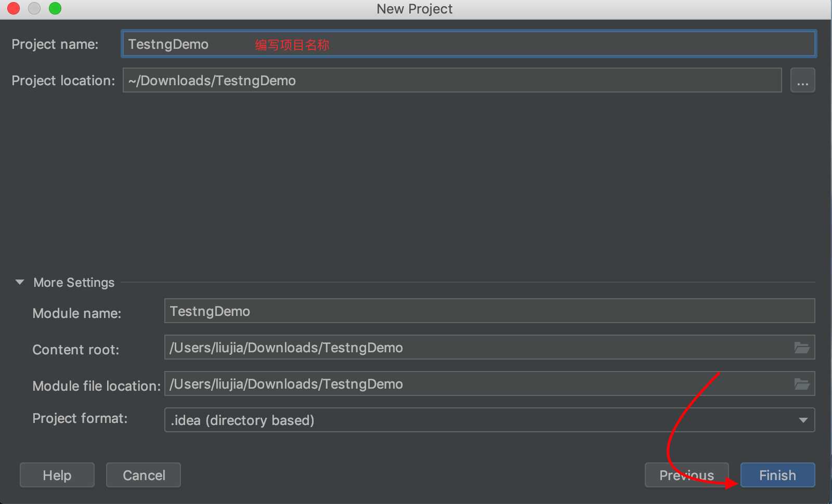Cancel the New Project dialog
The height and width of the screenshot is (504, 832).
pos(144,475)
